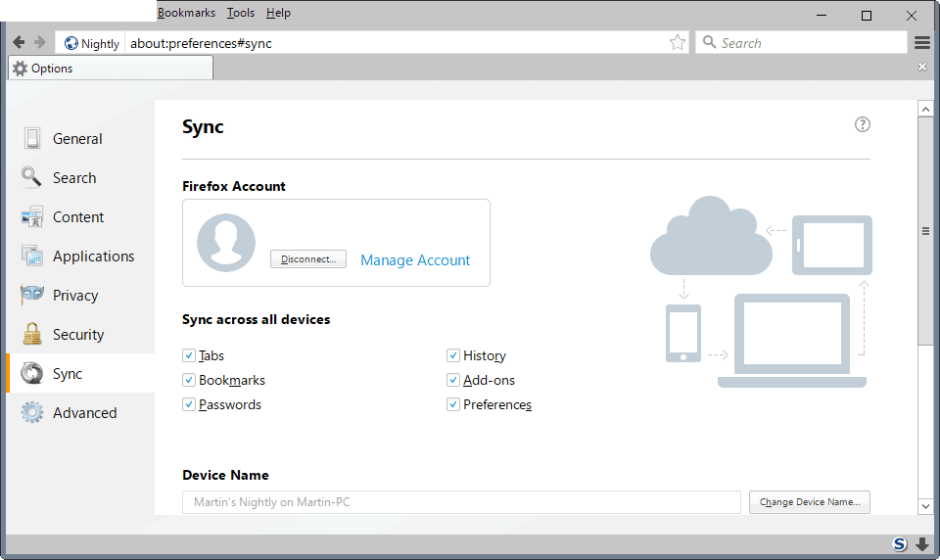Click the Applications panel icon

pos(31,257)
